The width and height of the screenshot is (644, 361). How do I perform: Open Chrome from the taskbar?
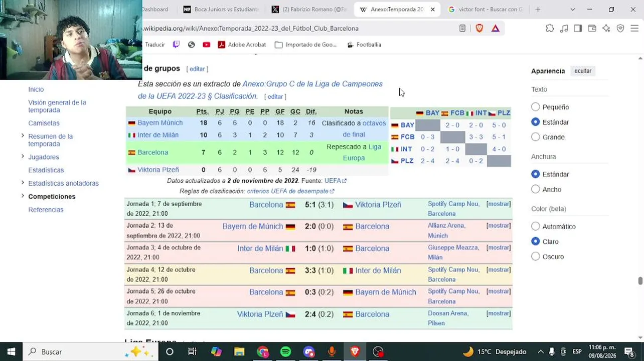tap(262, 351)
